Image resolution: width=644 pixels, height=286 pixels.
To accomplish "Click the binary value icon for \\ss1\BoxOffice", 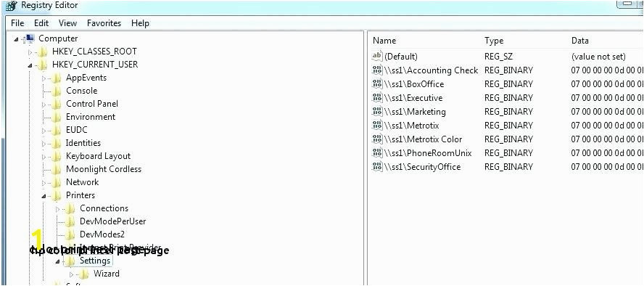I will pos(376,84).
